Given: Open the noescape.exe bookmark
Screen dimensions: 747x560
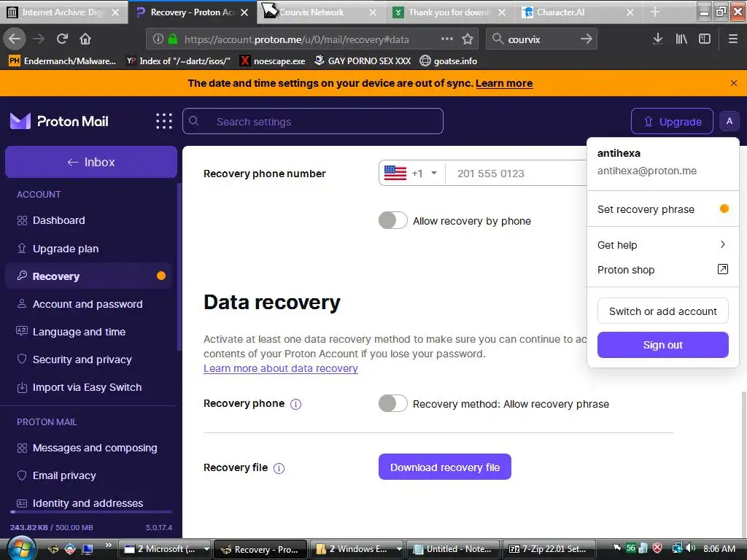Looking at the screenshot, I should (274, 61).
